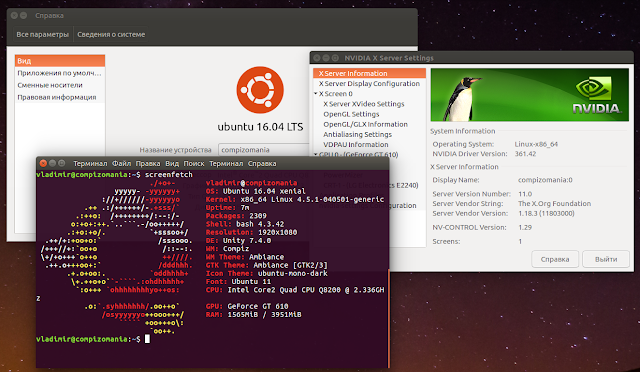Click the Resolution 1920x1080 terminal line
Image resolution: width=640 pixels, height=372 pixels.
251,232
